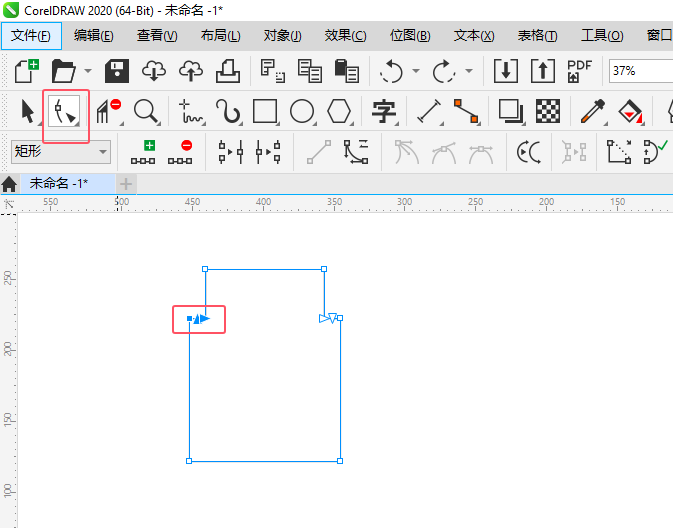Open the 对象(J) menu
The width and height of the screenshot is (673, 528).
pos(282,36)
